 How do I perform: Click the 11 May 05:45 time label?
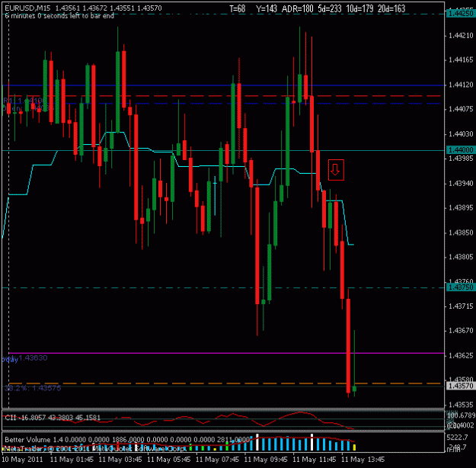pyautogui.click(x=169, y=460)
